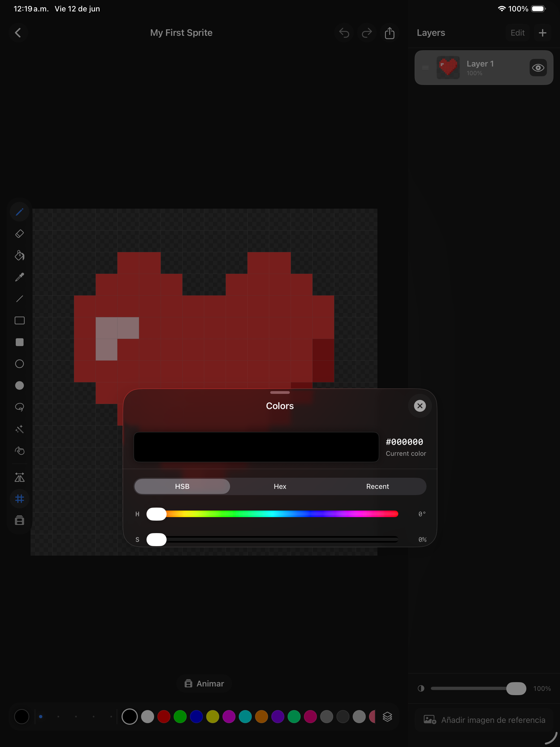Click the layer opacity half-circle icon
This screenshot has width=560, height=747.
[x=421, y=688]
